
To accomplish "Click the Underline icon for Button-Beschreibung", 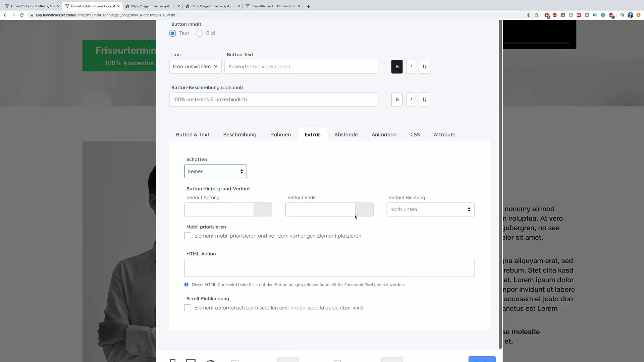I will point(425,100).
